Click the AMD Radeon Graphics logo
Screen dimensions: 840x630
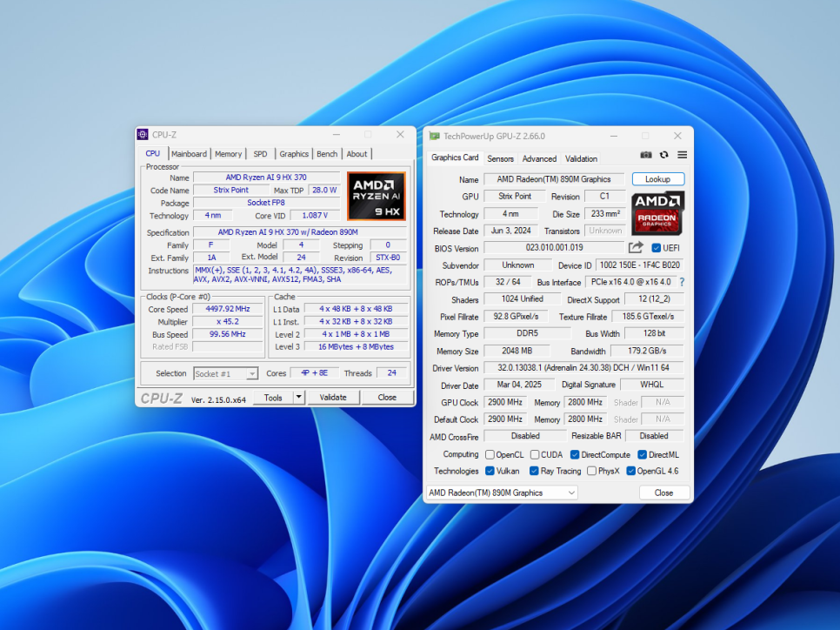tap(657, 213)
